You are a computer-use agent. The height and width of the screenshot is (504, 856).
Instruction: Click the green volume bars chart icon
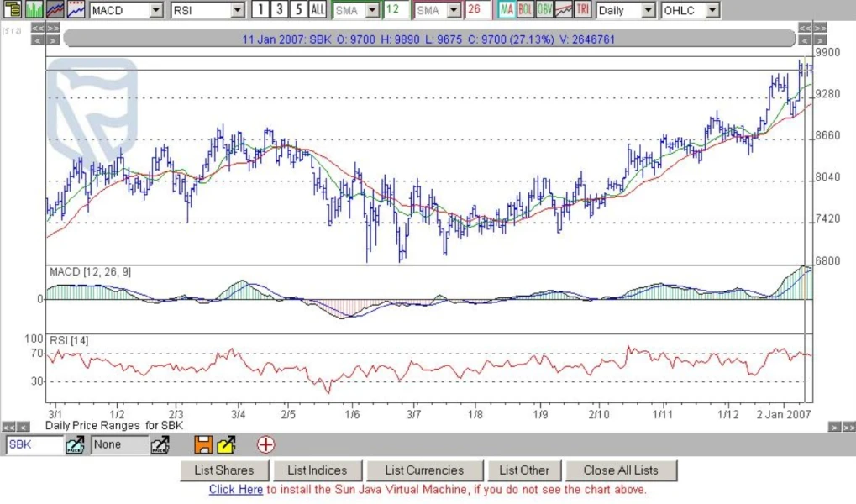click(x=34, y=10)
